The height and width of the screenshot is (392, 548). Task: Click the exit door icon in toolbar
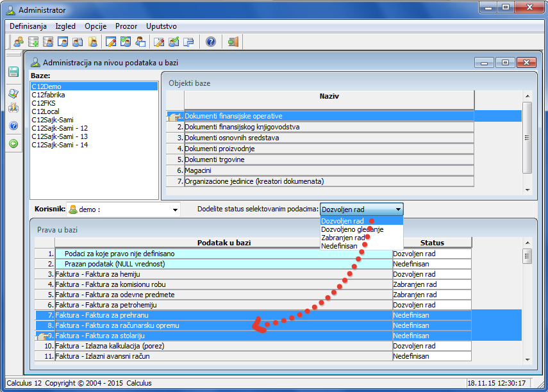coord(233,42)
